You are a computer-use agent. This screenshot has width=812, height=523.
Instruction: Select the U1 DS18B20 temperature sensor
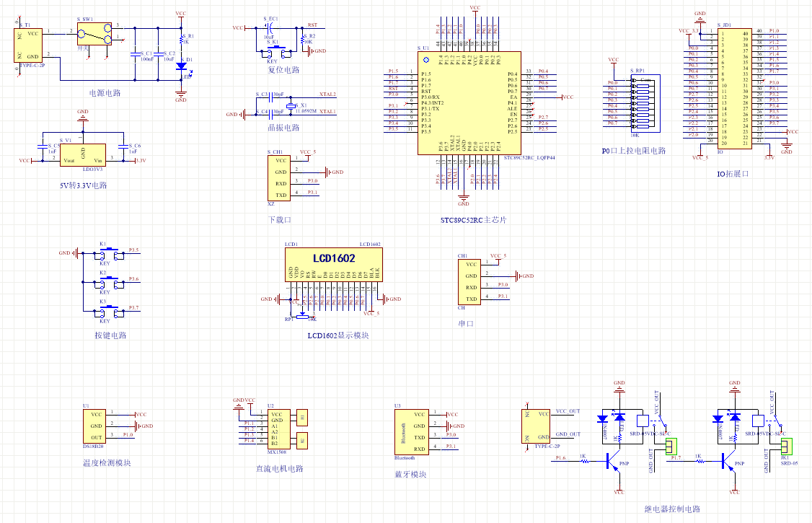[x=94, y=426]
